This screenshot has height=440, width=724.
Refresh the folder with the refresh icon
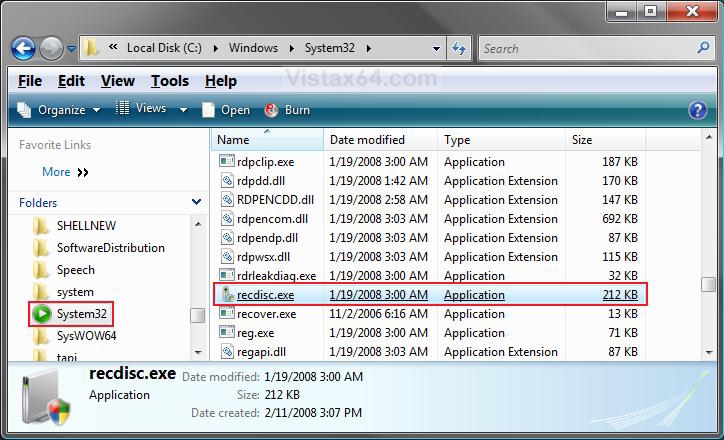click(459, 48)
